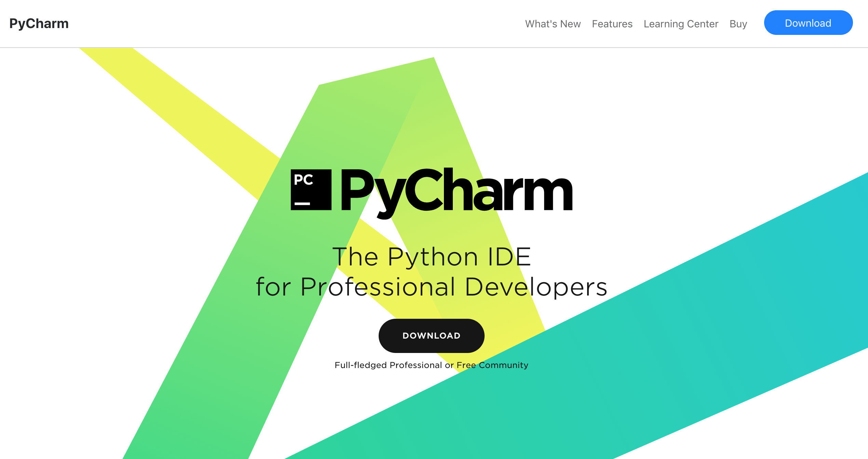This screenshot has width=868, height=459.
Task: Select the Free Community download option
Action: tap(492, 365)
